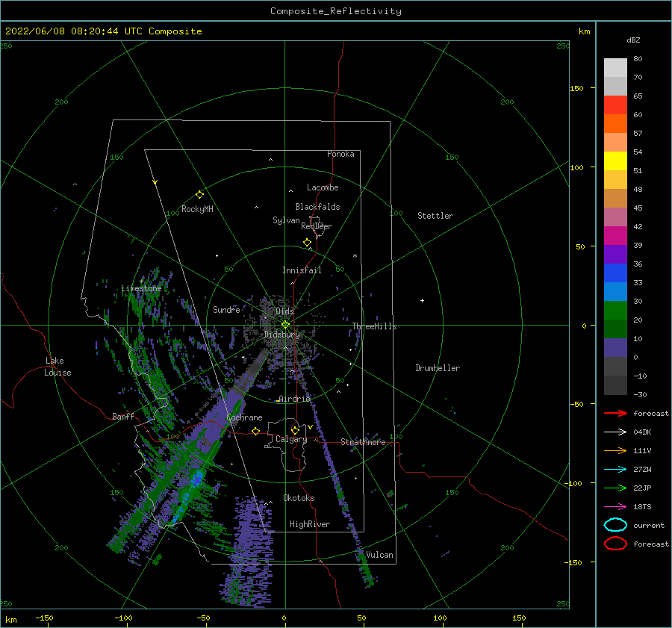This screenshot has height=628, width=672.
Task: Click the red 60 dBZ color swatch
Action: 615,105
